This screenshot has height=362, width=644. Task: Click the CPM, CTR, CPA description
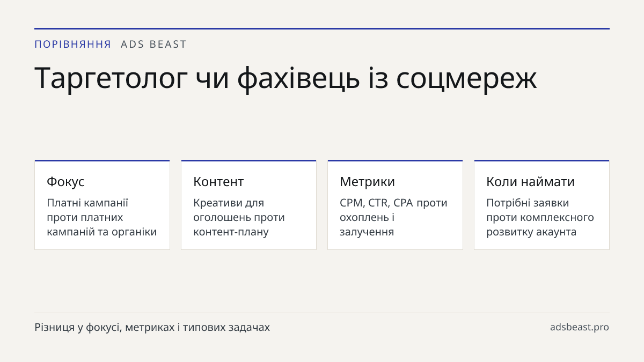pyautogui.click(x=393, y=217)
